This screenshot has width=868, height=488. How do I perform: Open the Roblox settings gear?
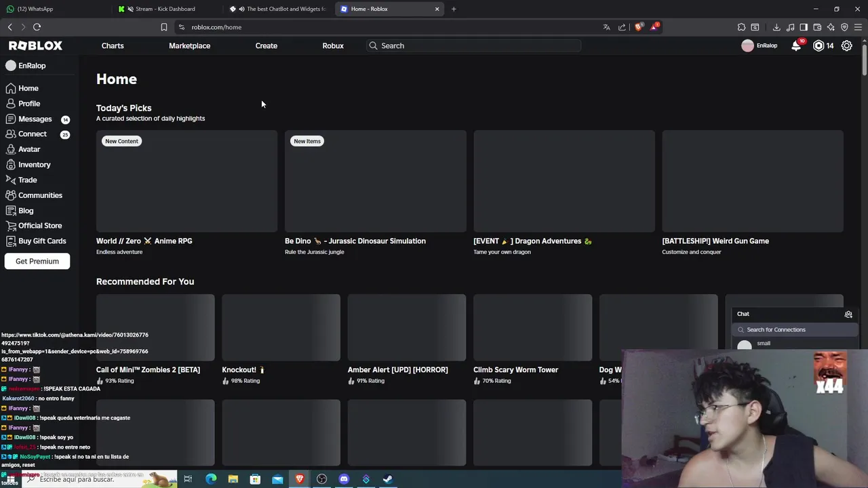tap(847, 45)
